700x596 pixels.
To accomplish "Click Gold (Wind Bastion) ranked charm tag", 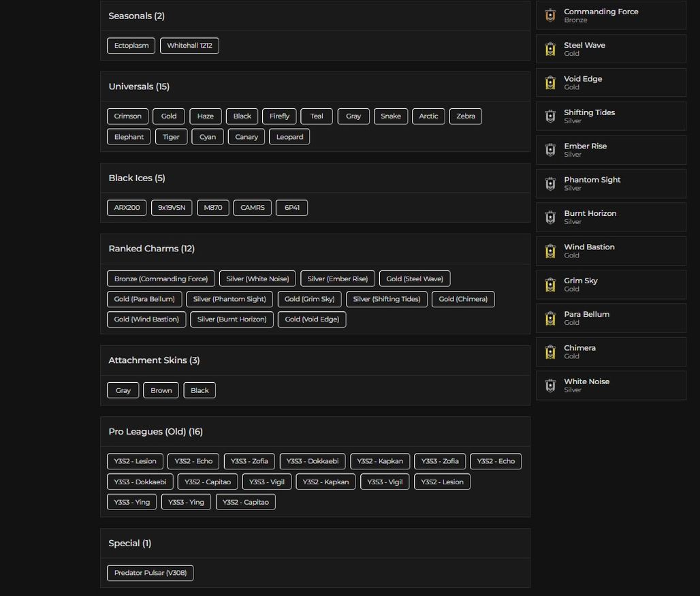I will tap(146, 319).
